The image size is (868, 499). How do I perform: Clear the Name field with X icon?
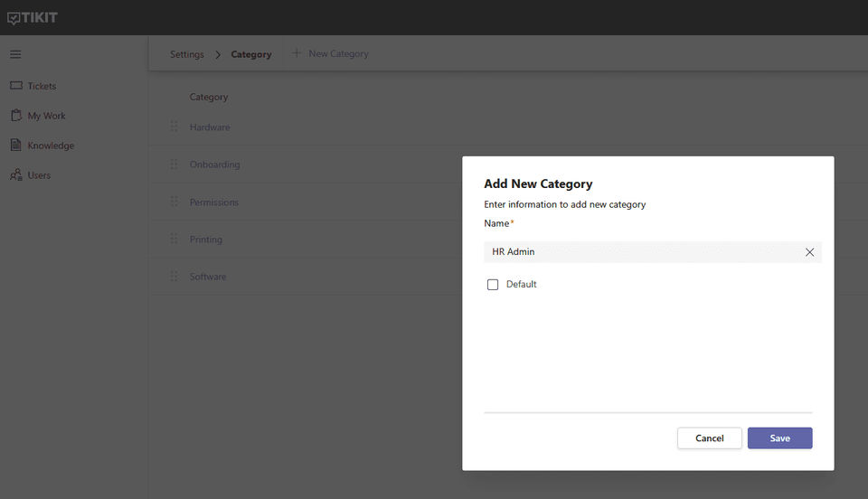[x=810, y=252]
